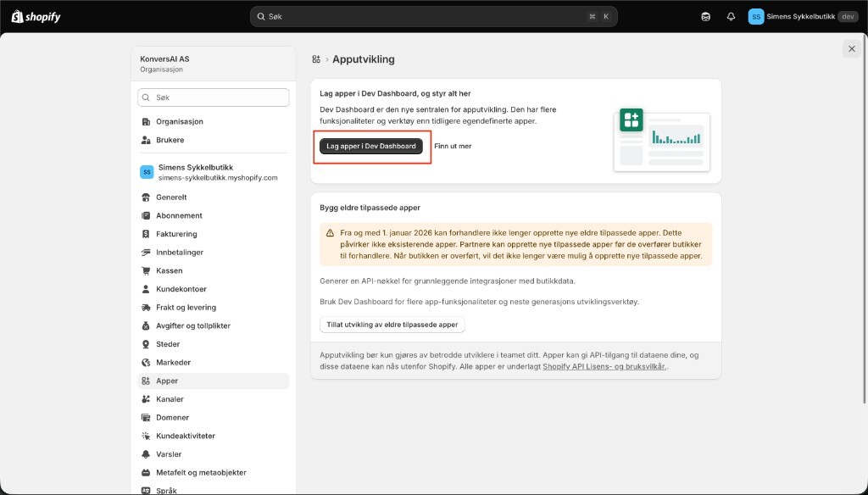Go to Domener settings
Image resolution: width=868 pixels, height=495 pixels.
pos(213,418)
